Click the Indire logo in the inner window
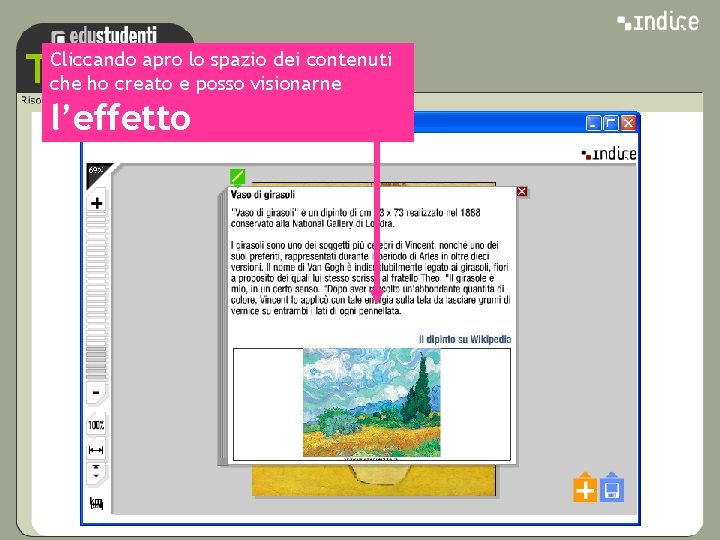 609,154
